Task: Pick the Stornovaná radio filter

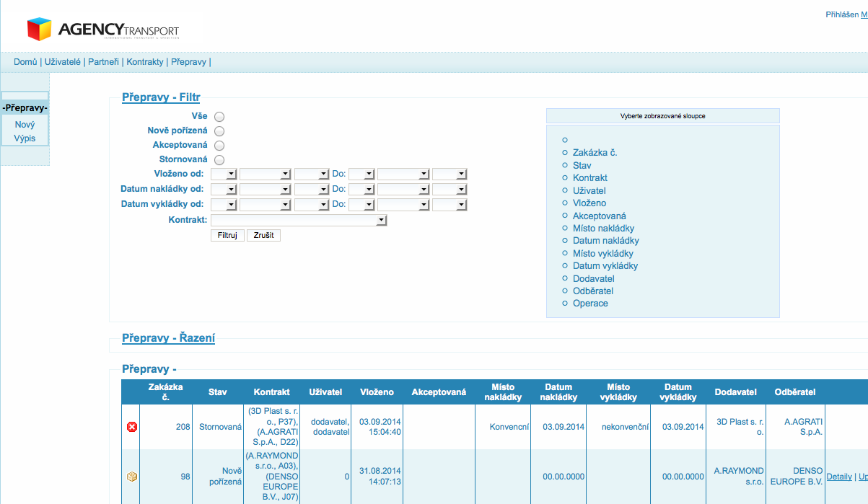Action: click(x=219, y=160)
